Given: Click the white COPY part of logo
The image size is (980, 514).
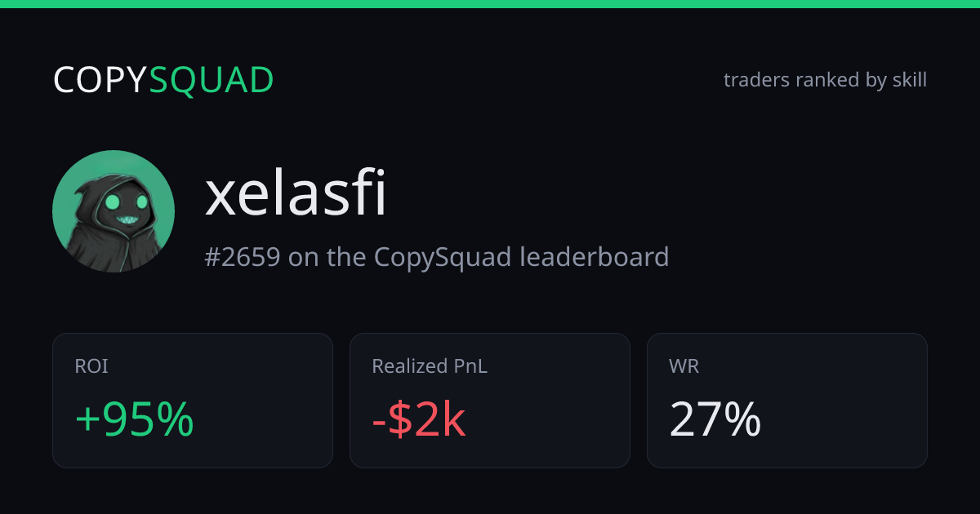Looking at the screenshot, I should pos(100,80).
